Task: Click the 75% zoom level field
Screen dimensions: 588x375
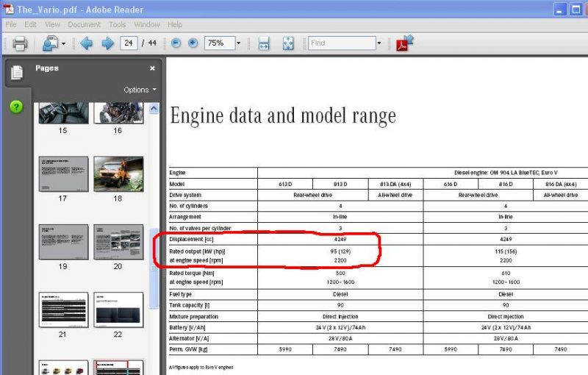Action: (220, 43)
